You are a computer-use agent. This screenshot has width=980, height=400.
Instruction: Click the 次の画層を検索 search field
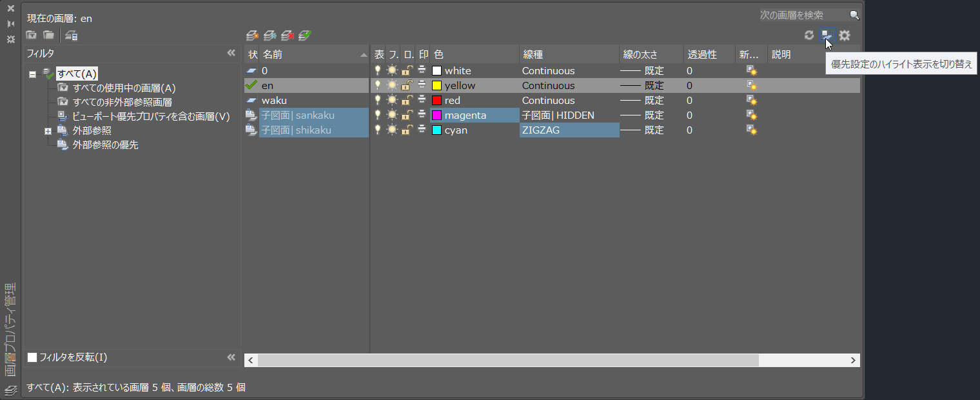pyautogui.click(x=804, y=15)
